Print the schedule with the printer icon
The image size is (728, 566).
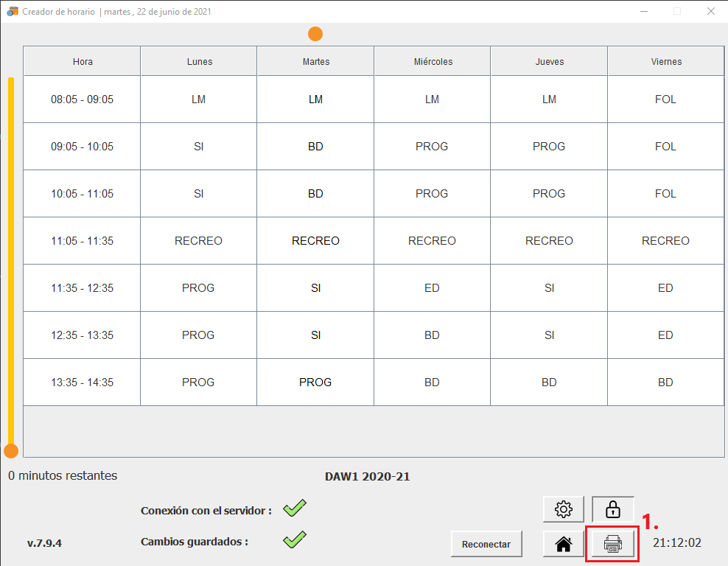(612, 544)
